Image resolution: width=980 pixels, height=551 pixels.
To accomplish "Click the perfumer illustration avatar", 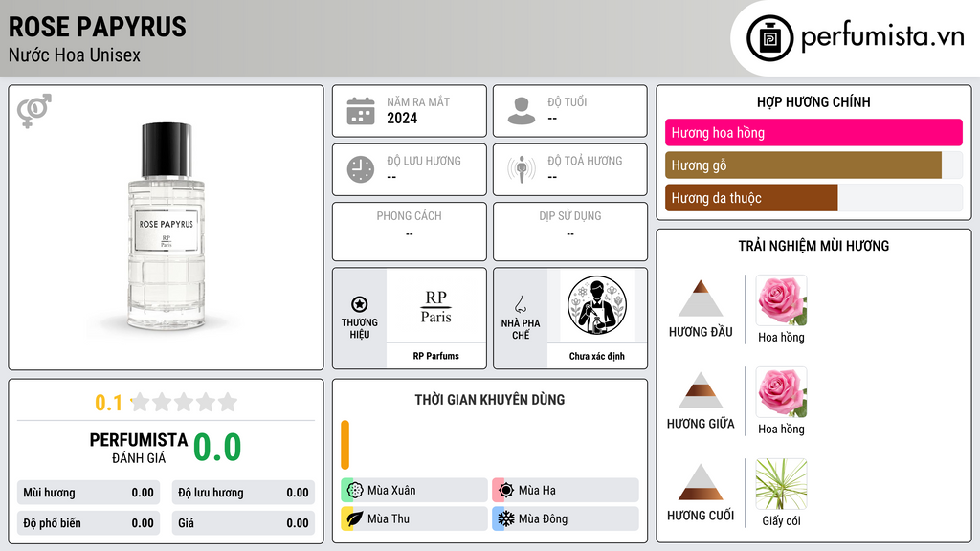I will (x=597, y=305).
